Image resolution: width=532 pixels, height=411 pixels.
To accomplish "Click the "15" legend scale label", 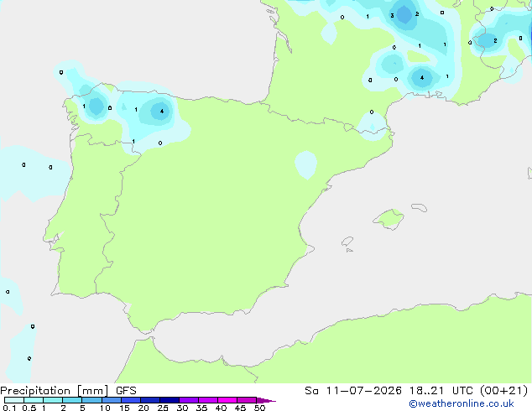I will click(124, 408).
